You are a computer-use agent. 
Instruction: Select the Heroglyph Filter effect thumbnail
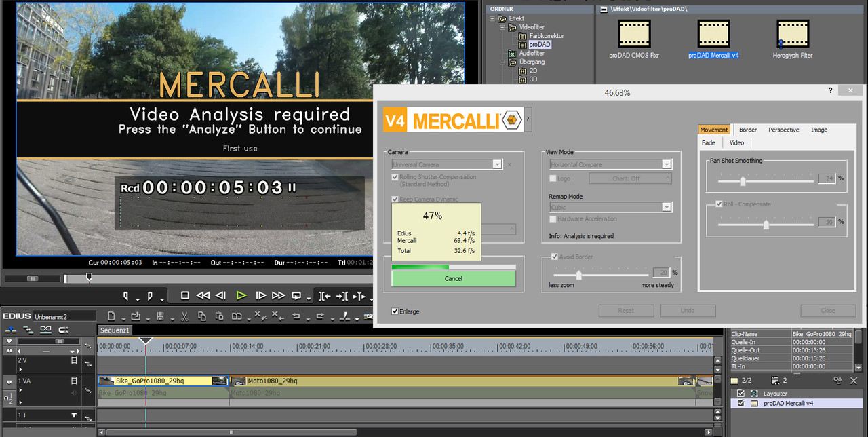(793, 33)
